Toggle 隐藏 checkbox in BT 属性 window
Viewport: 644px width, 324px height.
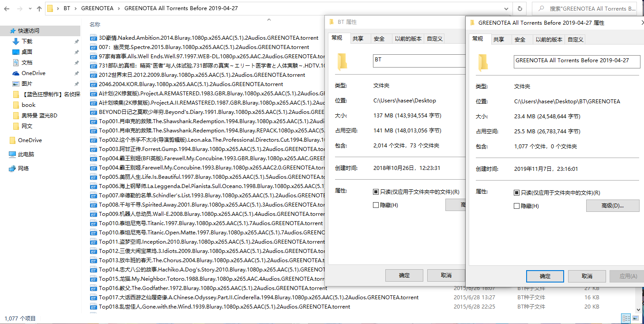(x=376, y=205)
